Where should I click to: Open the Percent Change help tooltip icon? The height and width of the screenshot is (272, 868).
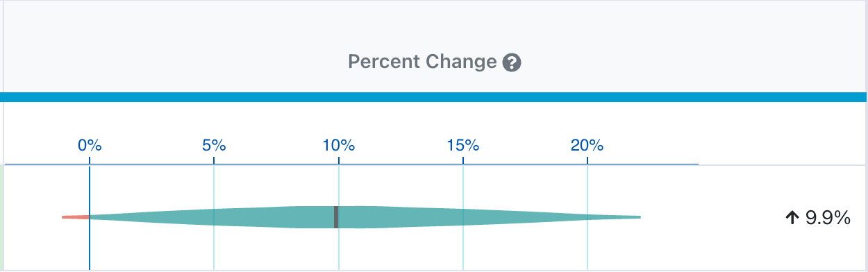(x=512, y=62)
